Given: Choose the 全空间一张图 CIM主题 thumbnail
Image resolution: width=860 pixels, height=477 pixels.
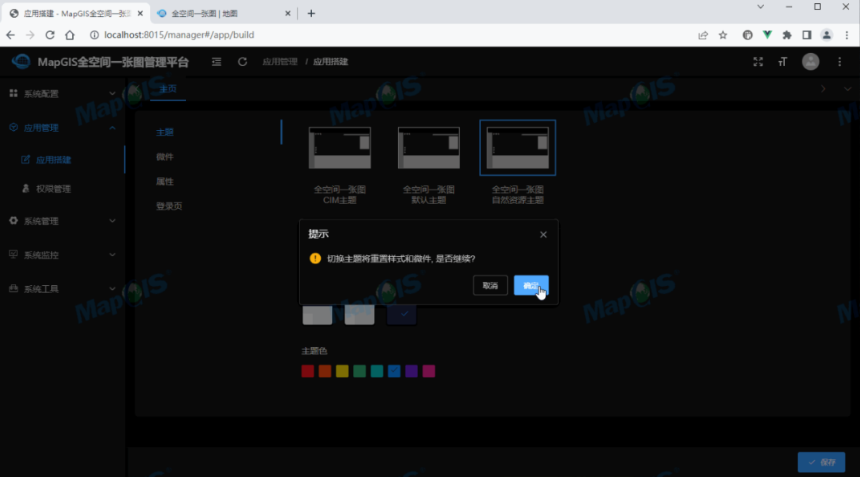Looking at the screenshot, I should coord(340,148).
